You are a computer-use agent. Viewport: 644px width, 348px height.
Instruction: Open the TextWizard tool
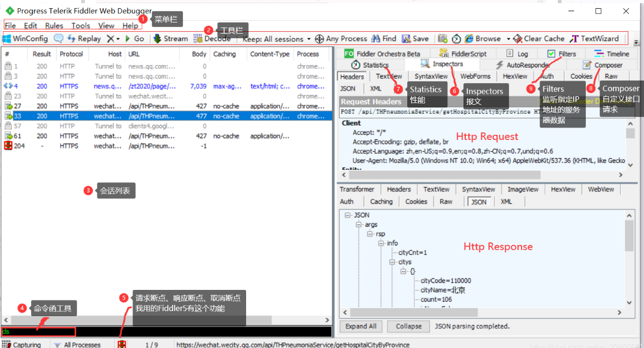point(594,39)
